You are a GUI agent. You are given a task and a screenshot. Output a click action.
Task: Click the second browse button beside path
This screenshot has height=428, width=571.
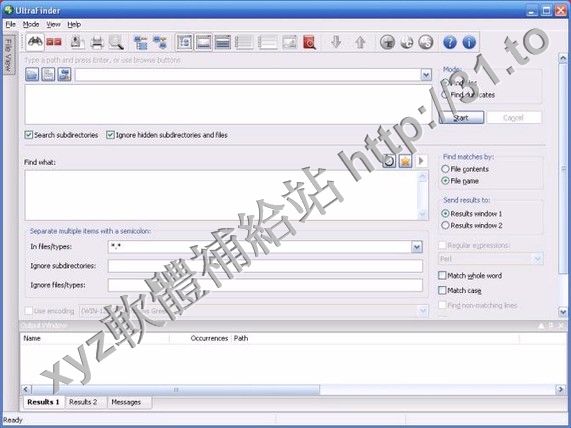coord(48,75)
